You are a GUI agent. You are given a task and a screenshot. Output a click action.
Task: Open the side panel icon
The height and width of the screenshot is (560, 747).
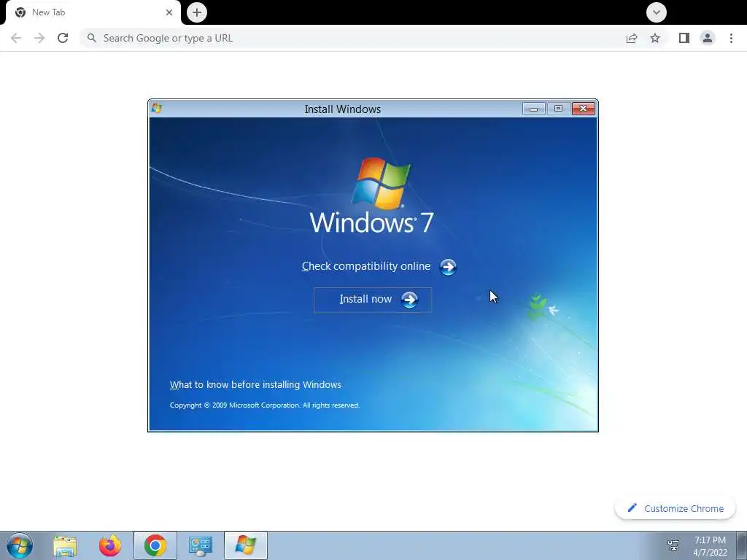(684, 38)
